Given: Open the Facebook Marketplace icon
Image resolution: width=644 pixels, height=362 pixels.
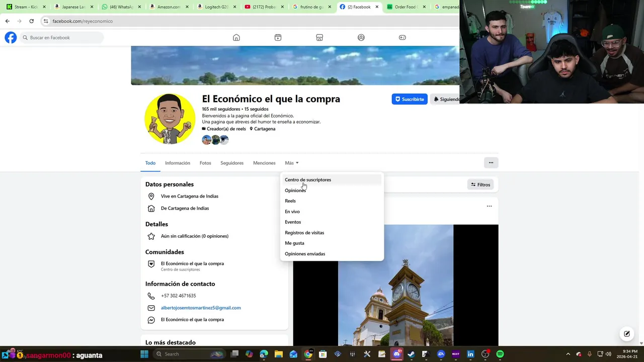Looking at the screenshot, I should (x=319, y=38).
